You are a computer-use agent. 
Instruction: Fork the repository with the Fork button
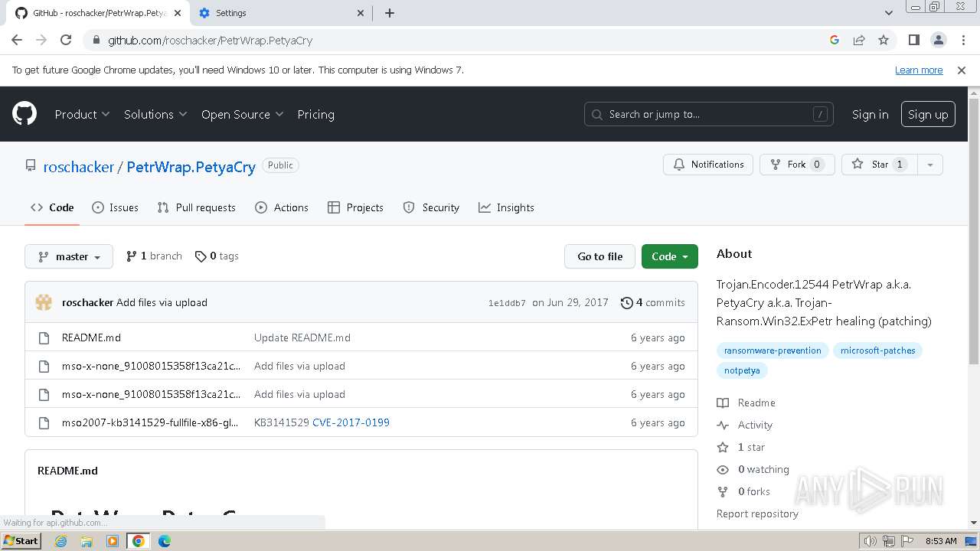[x=796, y=165]
